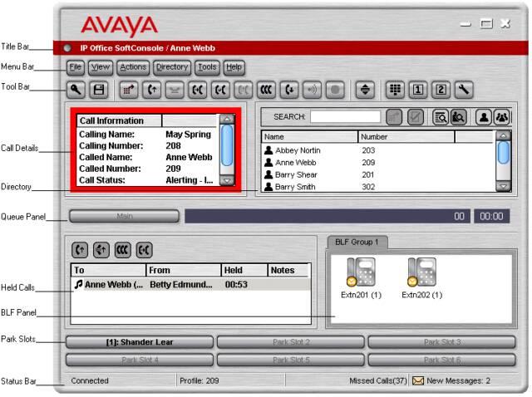Viewport: 532px width, 397px height.
Task: Click the second handset-with-parenthesis toolbar icon
Action: pyautogui.click(x=220, y=91)
